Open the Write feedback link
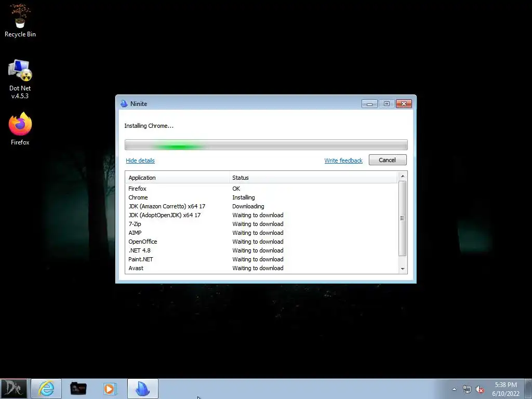Screen dimensions: 532x399 343,161
